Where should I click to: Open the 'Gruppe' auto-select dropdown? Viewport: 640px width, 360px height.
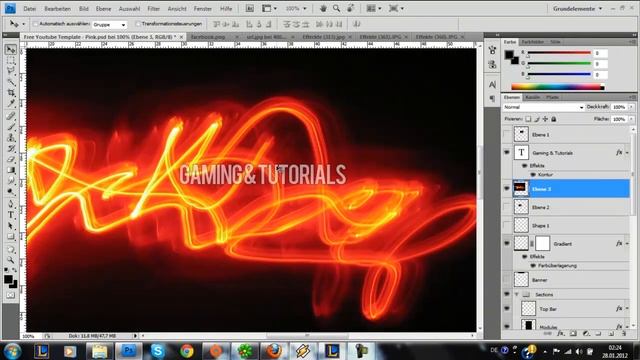coord(109,24)
